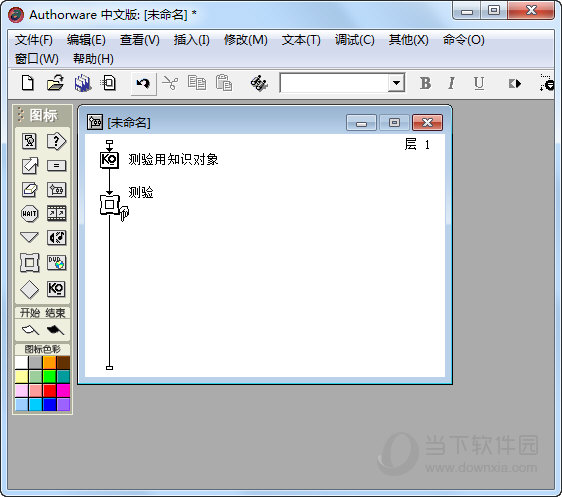Click the Authorware app logo in title bar
Screen dimensions: 562x497
pyautogui.click(x=16, y=15)
